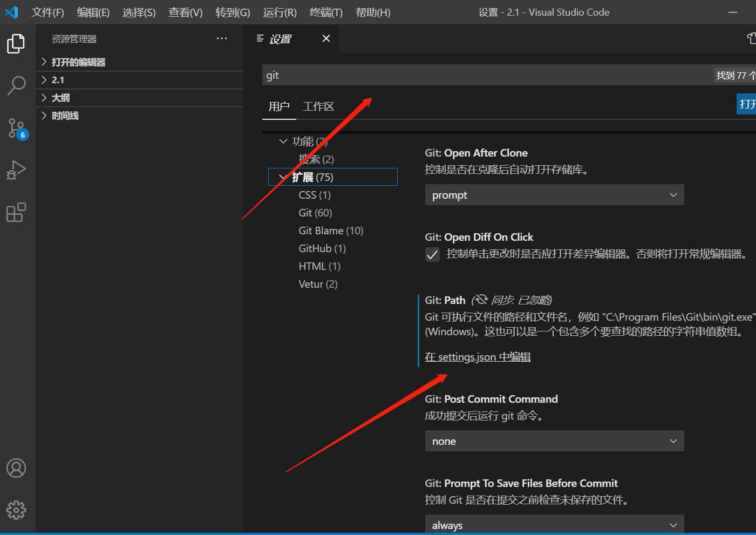This screenshot has width=756, height=535.
Task: Click the Git: Post Commit Command title
Action: (x=491, y=399)
